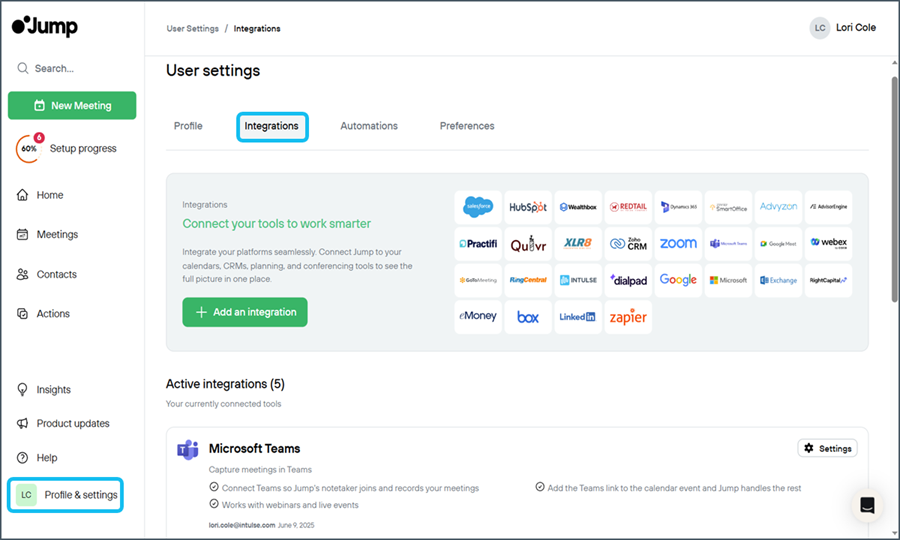Pick the Zoom integration tile
The width and height of the screenshot is (900, 540).
(x=678, y=244)
